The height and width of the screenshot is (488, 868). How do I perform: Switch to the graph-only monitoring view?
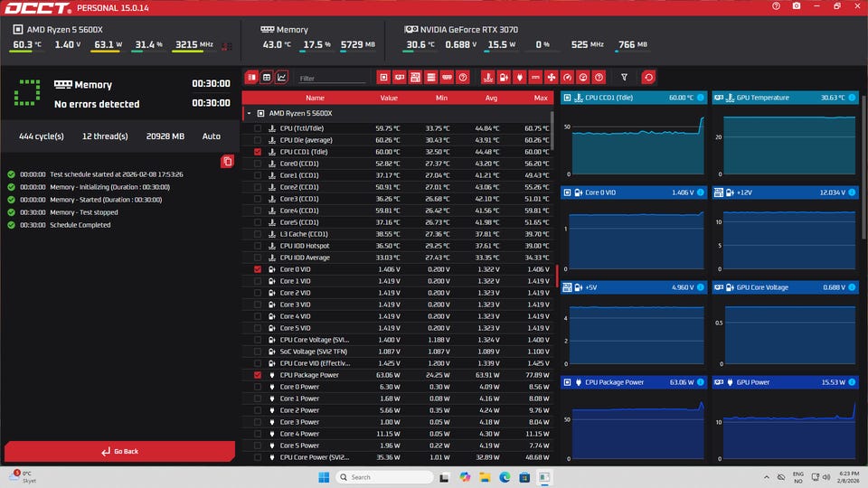pos(282,78)
